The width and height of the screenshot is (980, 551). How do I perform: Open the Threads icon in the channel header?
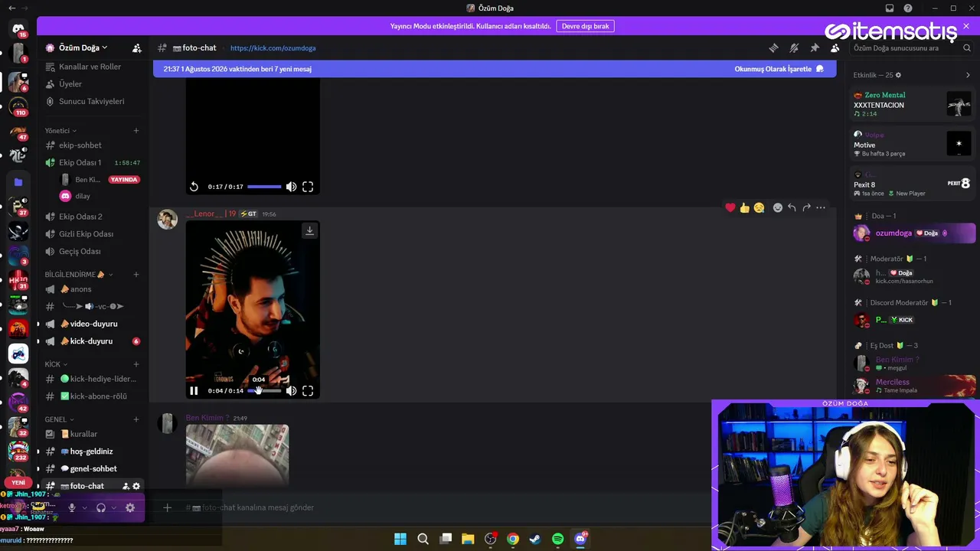click(773, 47)
